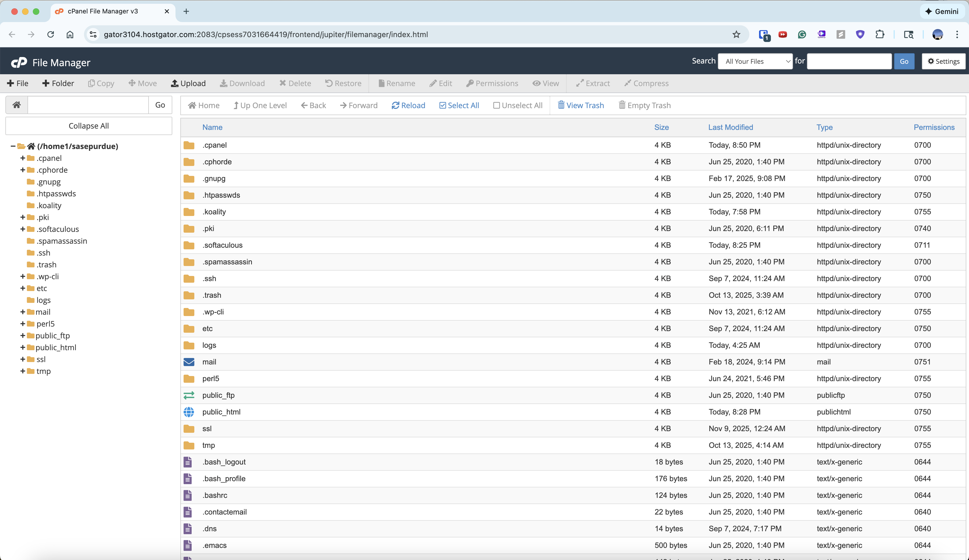Select the Compress tool
The height and width of the screenshot is (560, 969).
pyautogui.click(x=646, y=83)
